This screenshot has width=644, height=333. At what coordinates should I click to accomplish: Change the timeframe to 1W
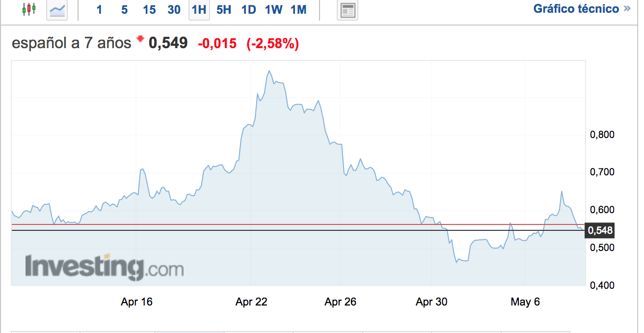tap(273, 10)
